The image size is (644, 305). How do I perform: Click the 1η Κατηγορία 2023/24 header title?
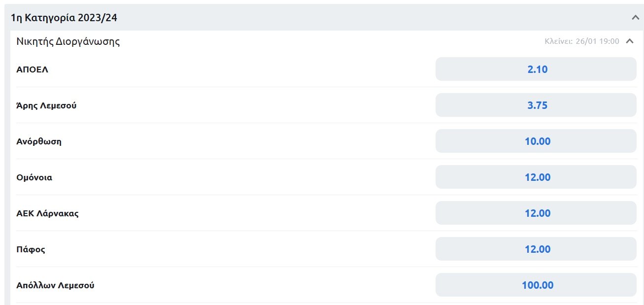64,18
